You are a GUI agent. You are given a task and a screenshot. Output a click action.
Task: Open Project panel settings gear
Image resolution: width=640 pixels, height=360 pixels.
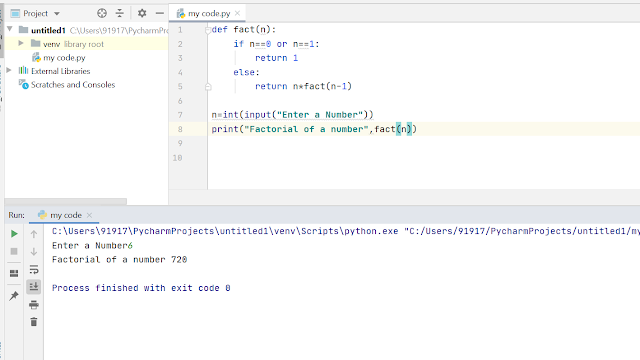pyautogui.click(x=142, y=13)
